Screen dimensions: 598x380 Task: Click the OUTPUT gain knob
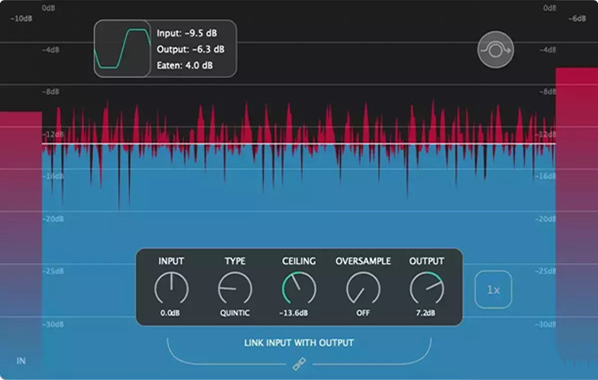click(x=427, y=288)
